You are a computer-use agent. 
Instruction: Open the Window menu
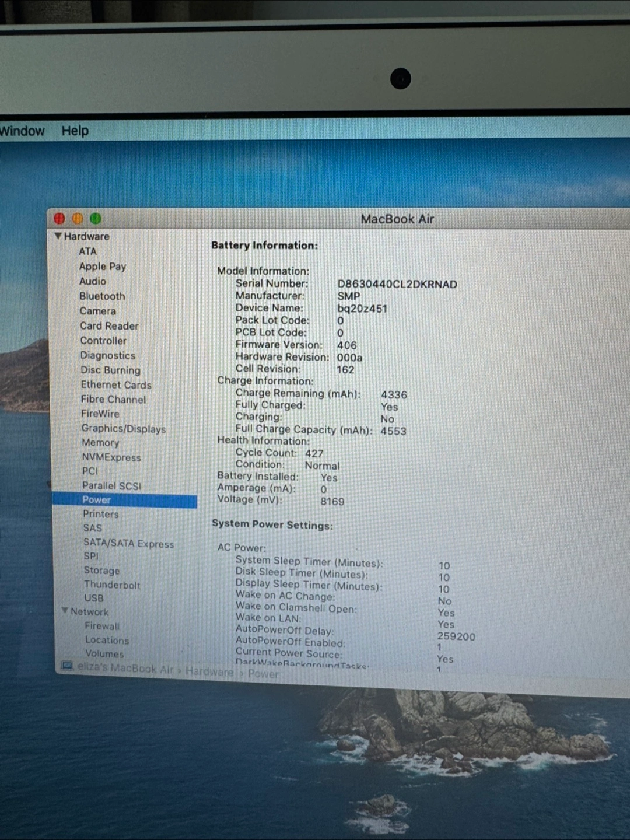(x=22, y=131)
